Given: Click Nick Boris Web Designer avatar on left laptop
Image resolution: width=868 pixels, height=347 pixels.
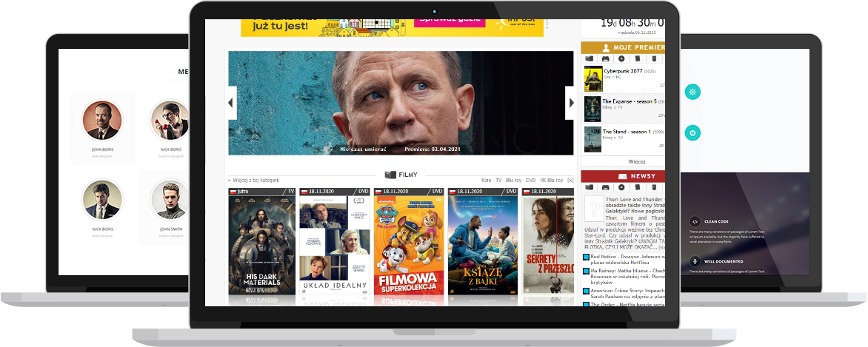Looking at the screenshot, I should tap(102, 199).
